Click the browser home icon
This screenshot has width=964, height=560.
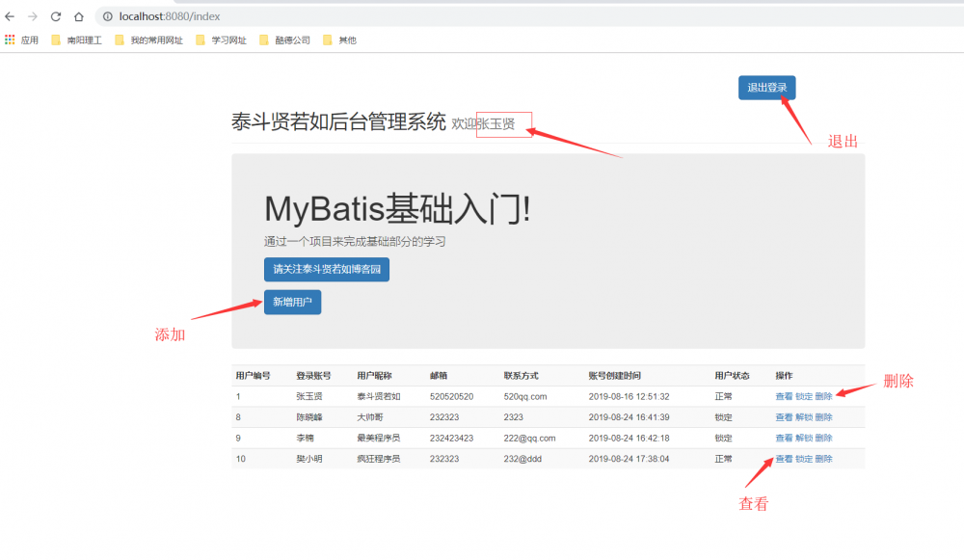80,15
